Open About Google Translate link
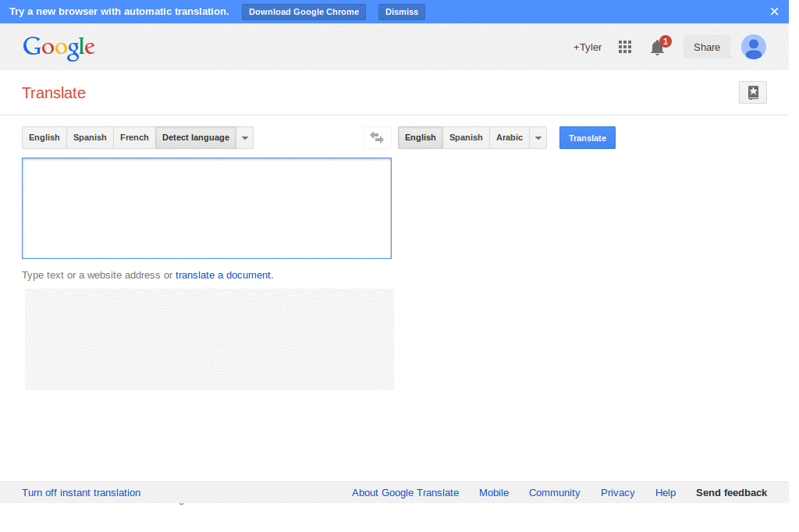 405,493
